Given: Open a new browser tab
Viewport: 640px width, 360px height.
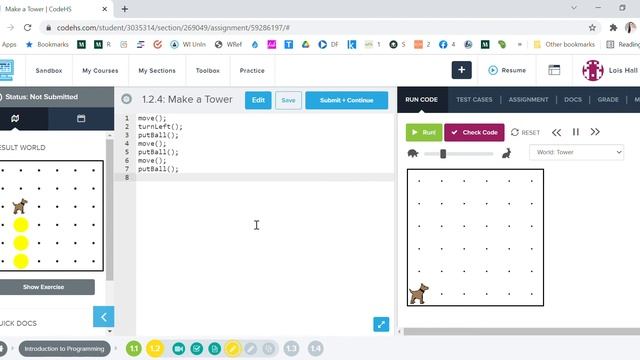Looking at the screenshot, I should click(x=124, y=9).
